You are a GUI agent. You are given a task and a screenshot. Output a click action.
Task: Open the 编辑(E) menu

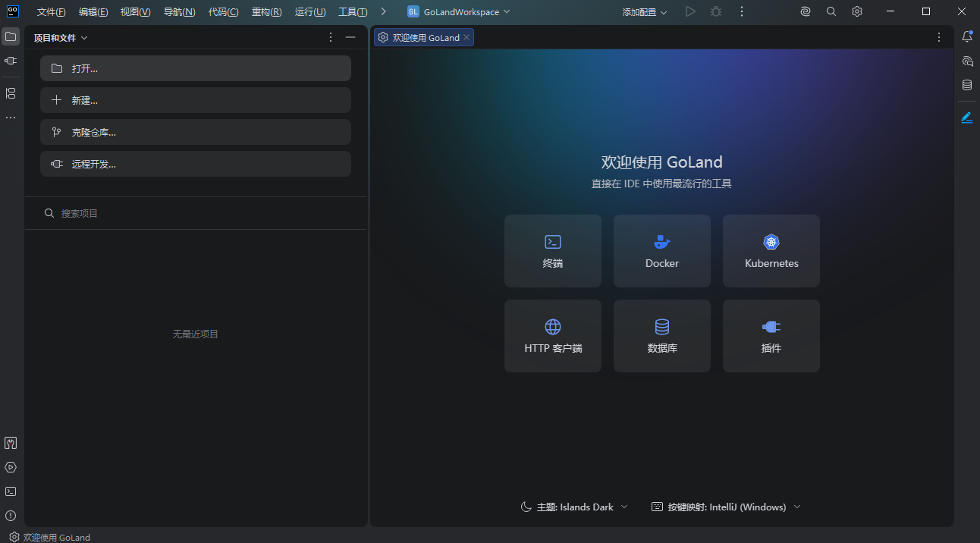click(x=93, y=12)
